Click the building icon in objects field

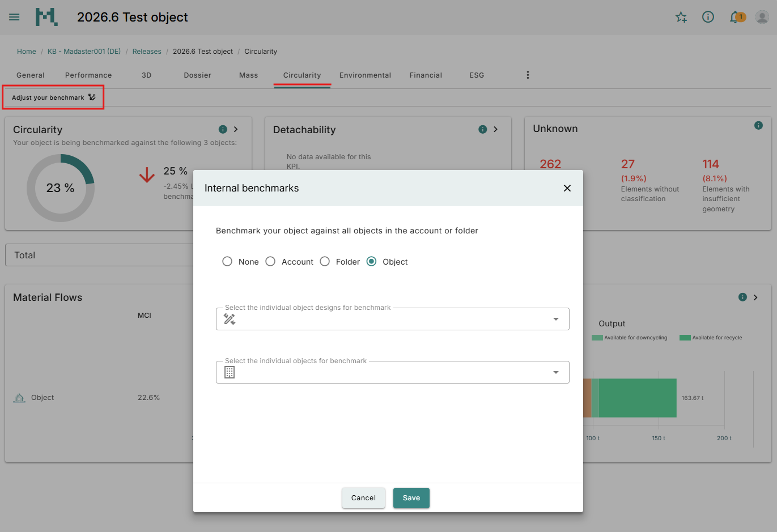tap(230, 372)
